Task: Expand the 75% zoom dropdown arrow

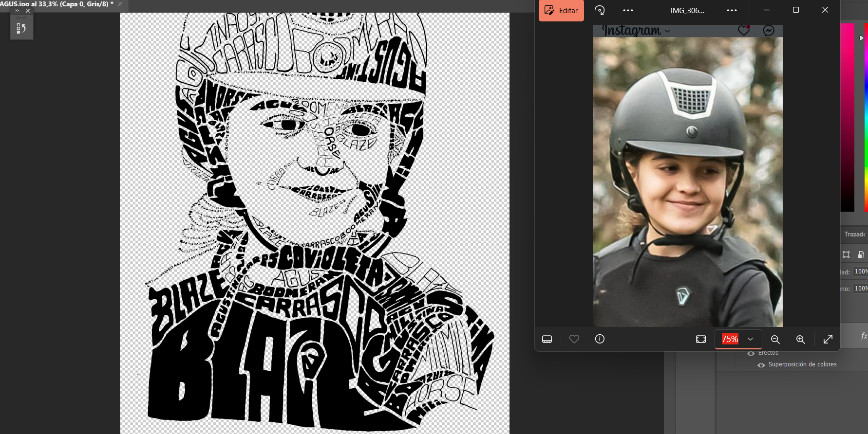Action: tap(751, 339)
